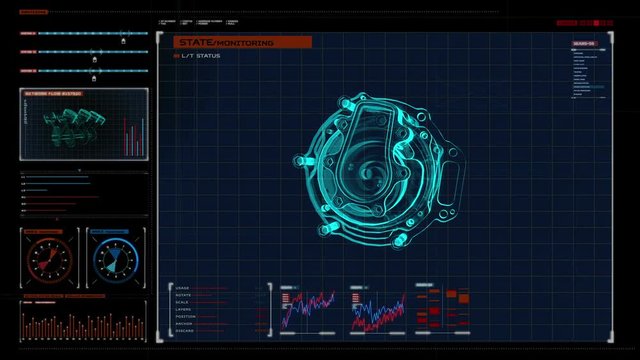
Task: Adjust the third horizontal slider handle
Action: pyautogui.click(x=95, y=71)
